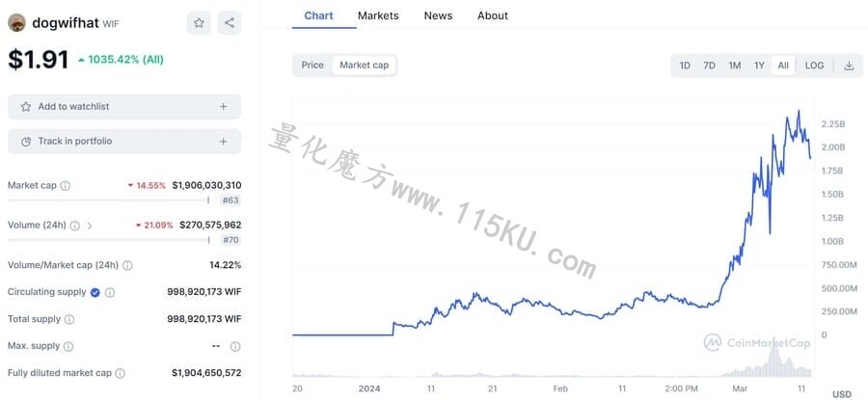868x400 pixels.
Task: Click Volume (24h) info icon
Action: pos(74,226)
